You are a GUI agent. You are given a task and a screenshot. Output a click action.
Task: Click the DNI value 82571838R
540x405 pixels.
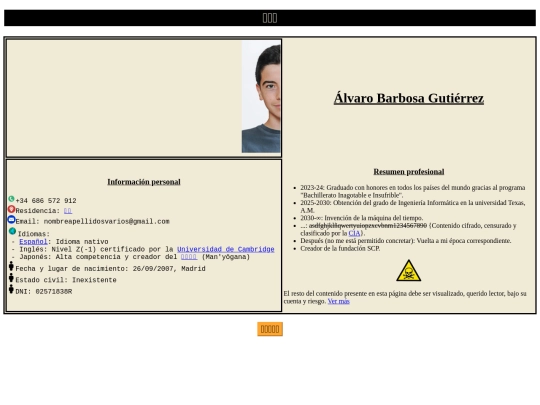54,292
